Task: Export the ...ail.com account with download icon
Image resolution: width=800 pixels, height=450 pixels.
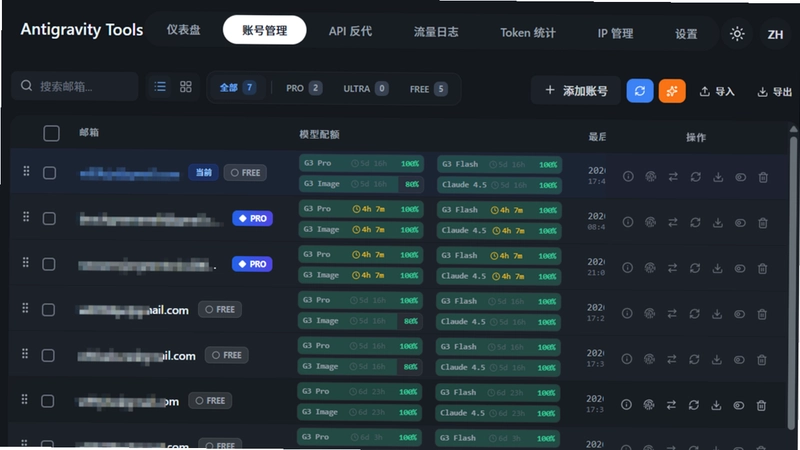Action: tap(717, 314)
